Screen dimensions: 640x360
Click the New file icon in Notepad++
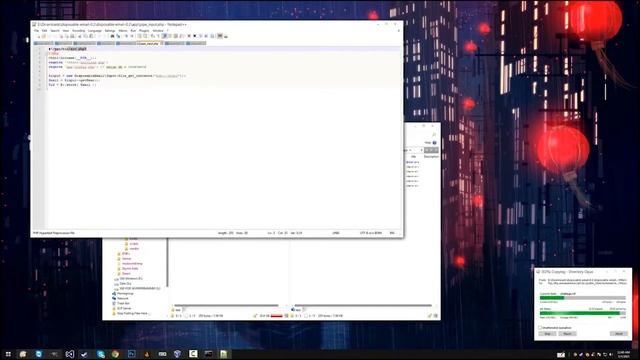(38, 36)
